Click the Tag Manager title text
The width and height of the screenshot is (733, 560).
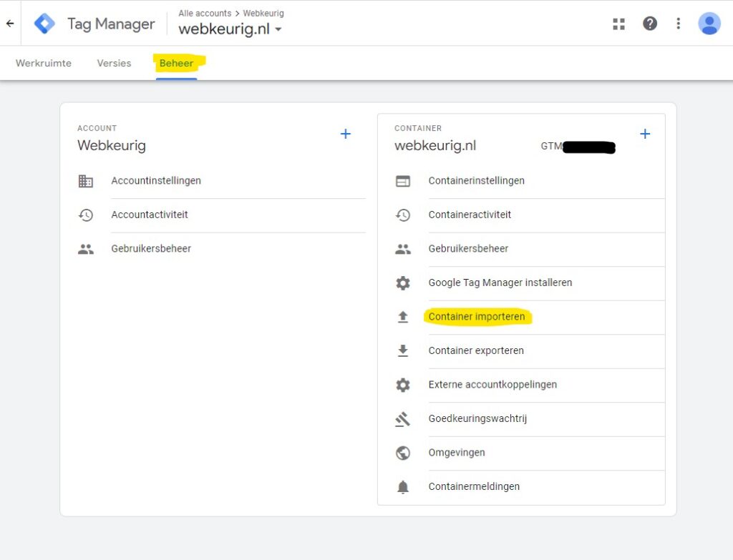click(x=111, y=24)
